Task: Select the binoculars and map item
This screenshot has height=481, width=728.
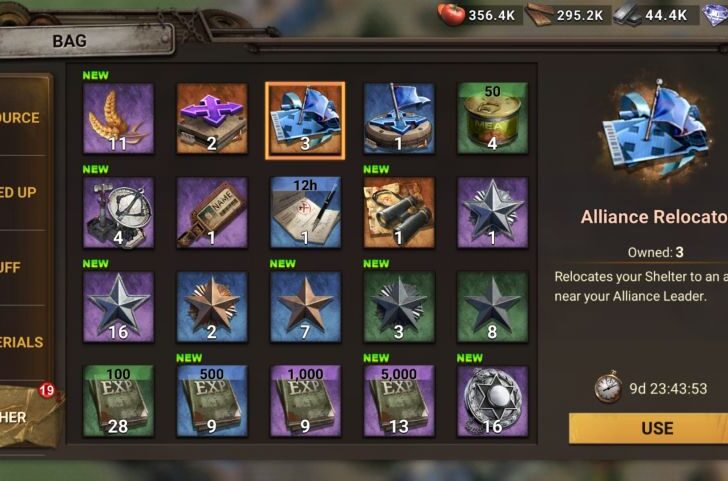Action: 399,213
